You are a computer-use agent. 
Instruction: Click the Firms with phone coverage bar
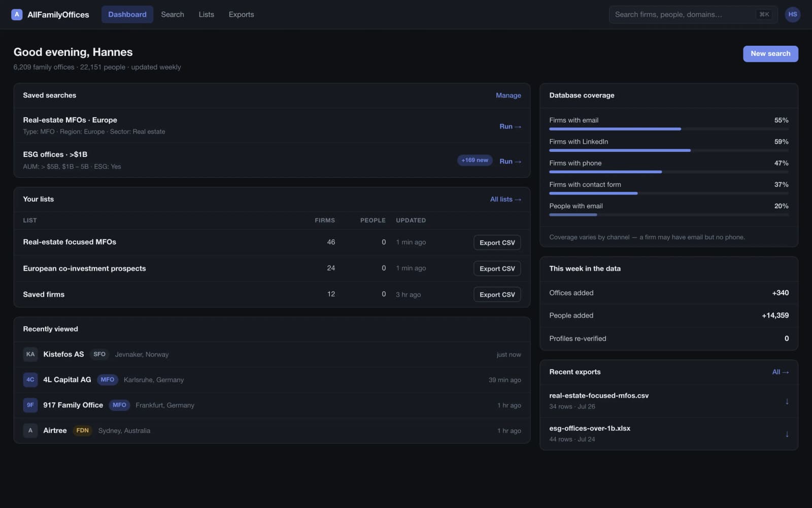click(669, 172)
